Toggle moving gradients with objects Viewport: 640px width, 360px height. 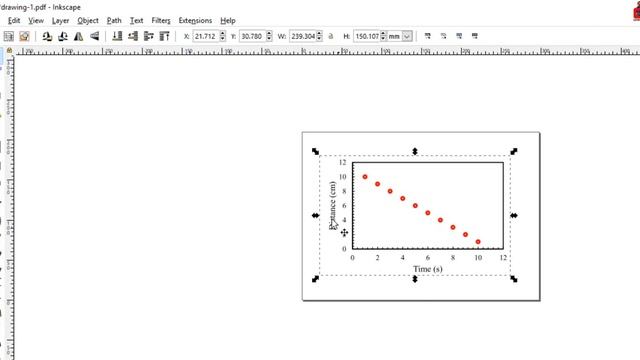(x=459, y=36)
